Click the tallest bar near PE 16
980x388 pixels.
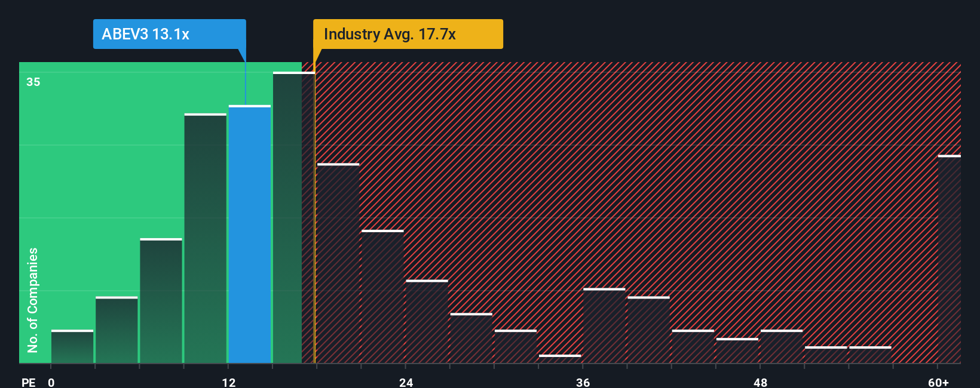coord(294,217)
